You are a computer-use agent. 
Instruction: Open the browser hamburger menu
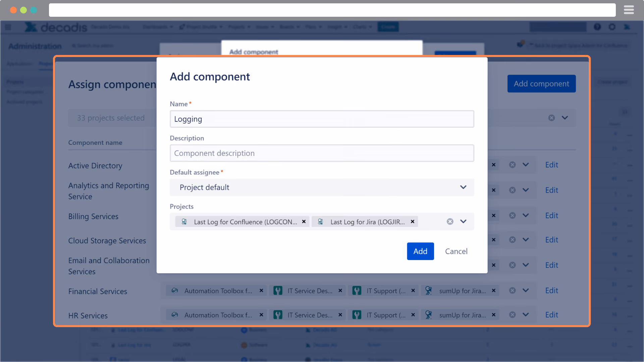(x=629, y=10)
